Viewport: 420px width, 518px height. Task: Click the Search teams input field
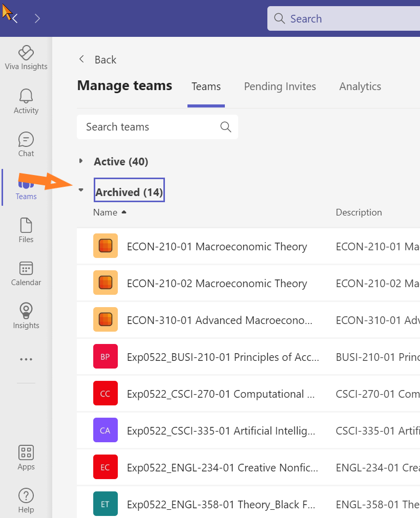tap(151, 127)
